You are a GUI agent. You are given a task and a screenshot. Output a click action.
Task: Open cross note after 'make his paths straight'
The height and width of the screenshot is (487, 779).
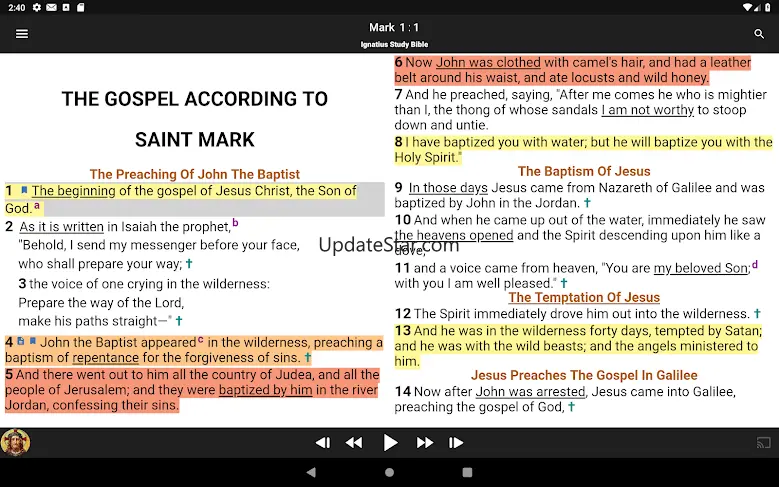[179, 321]
